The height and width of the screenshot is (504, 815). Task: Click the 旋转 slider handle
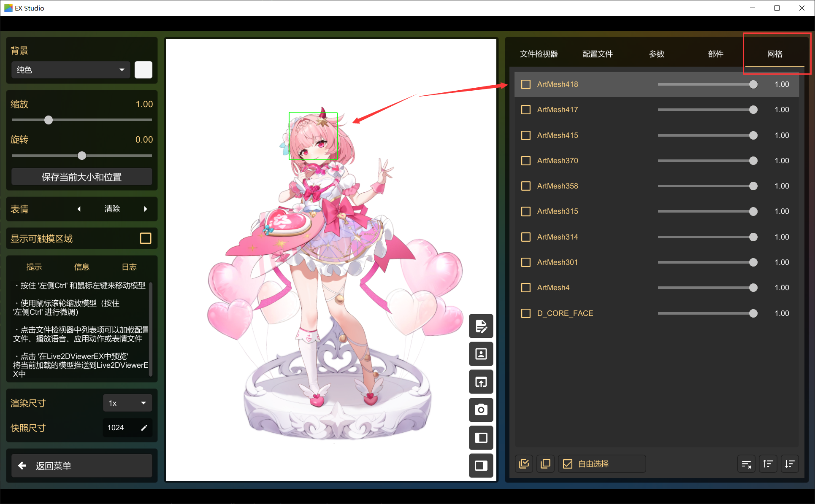(x=82, y=156)
